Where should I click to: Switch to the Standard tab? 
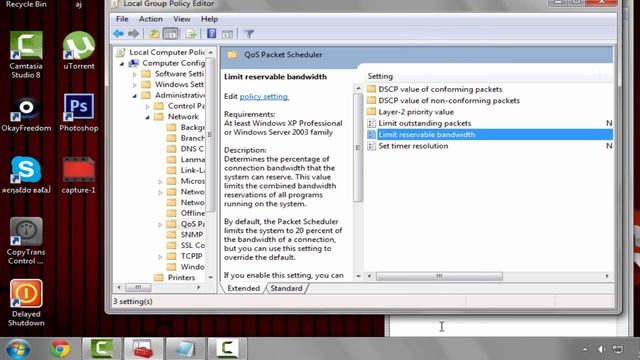coord(286,288)
